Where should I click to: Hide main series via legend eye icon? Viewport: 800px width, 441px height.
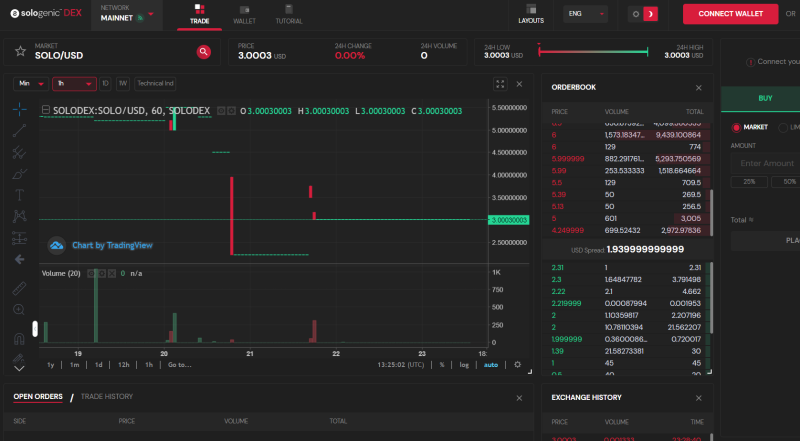pos(221,111)
